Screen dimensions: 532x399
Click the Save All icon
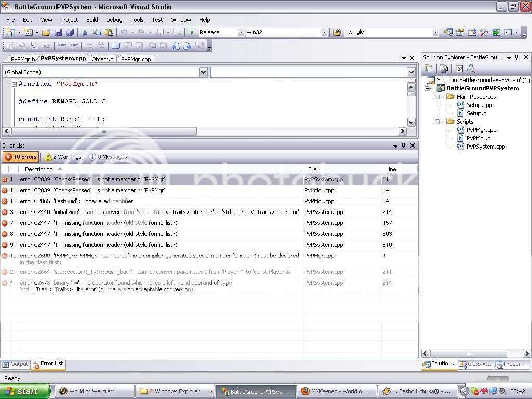(x=70, y=32)
